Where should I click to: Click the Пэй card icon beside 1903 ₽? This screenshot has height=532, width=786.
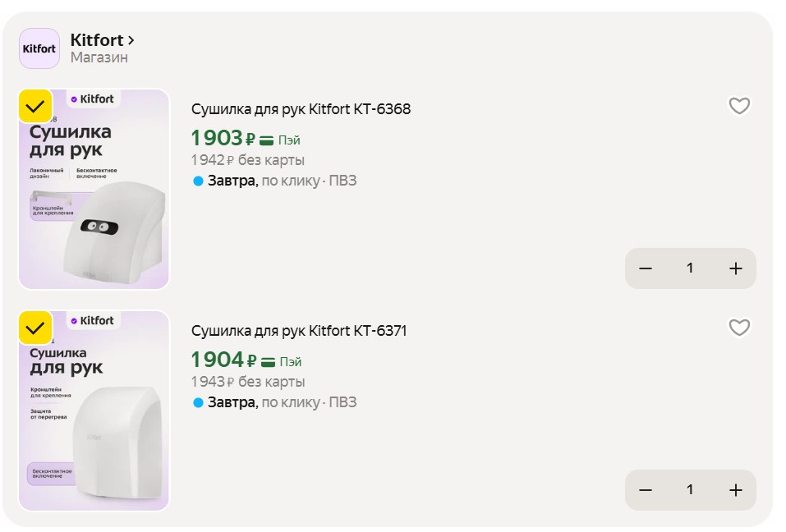coord(267,140)
